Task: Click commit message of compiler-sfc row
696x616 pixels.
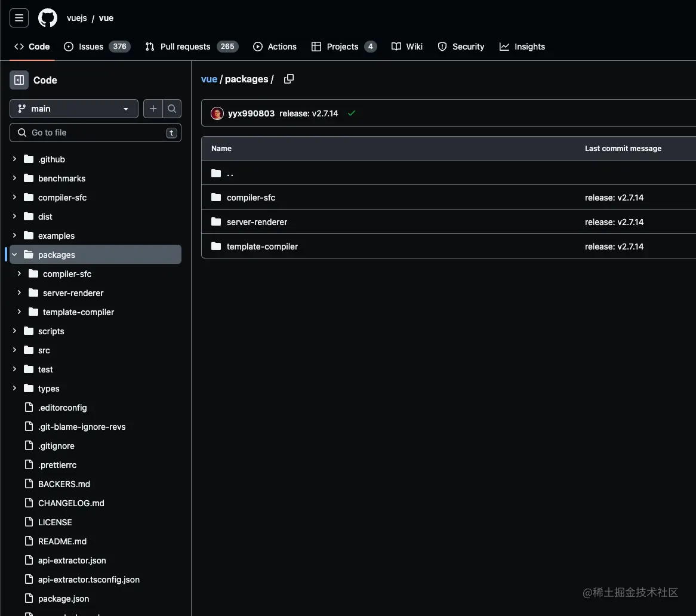Action: click(x=614, y=198)
